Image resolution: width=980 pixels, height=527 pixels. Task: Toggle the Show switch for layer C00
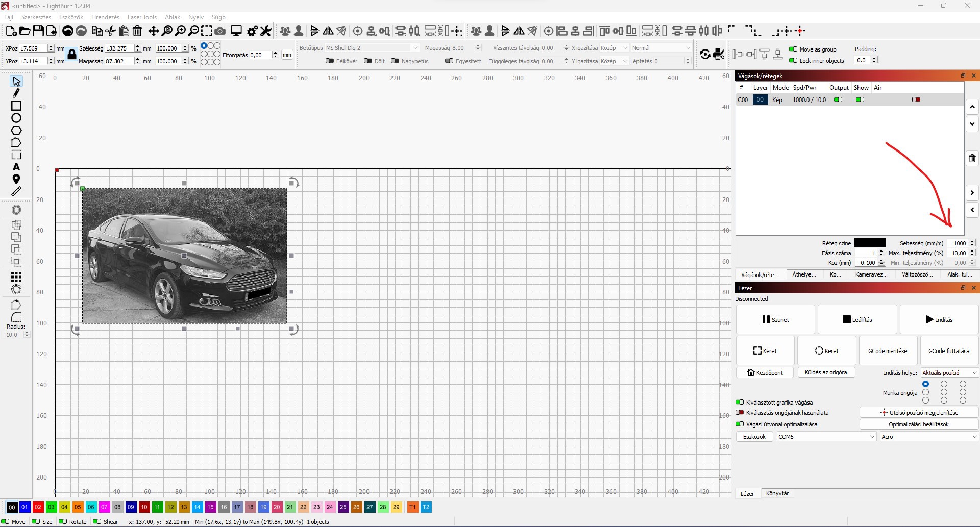point(860,100)
